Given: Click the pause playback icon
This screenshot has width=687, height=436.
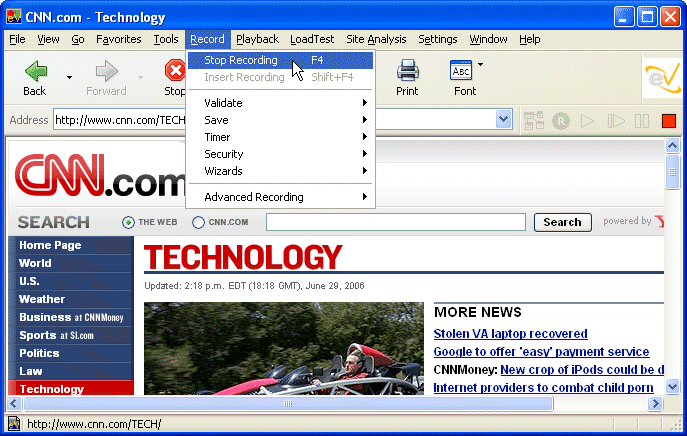Looking at the screenshot, I should point(642,121).
